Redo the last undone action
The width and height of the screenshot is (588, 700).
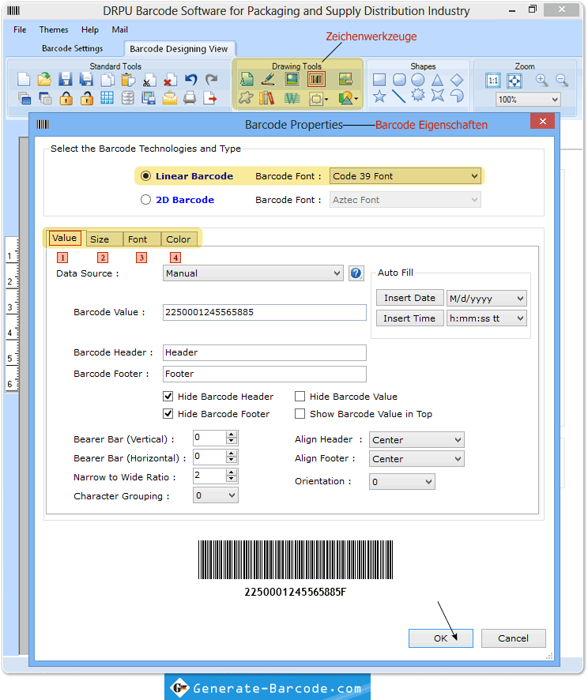click(212, 80)
